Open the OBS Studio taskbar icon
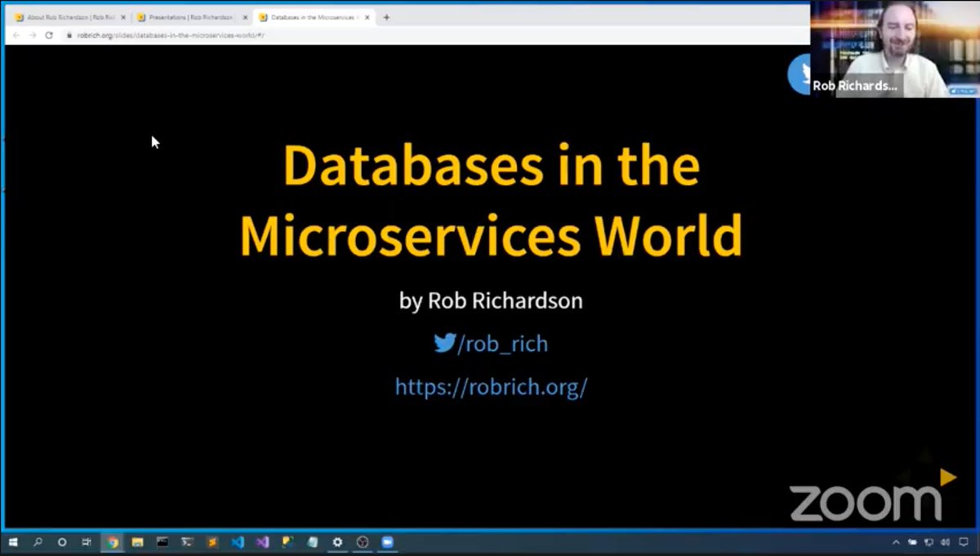 coord(363,542)
